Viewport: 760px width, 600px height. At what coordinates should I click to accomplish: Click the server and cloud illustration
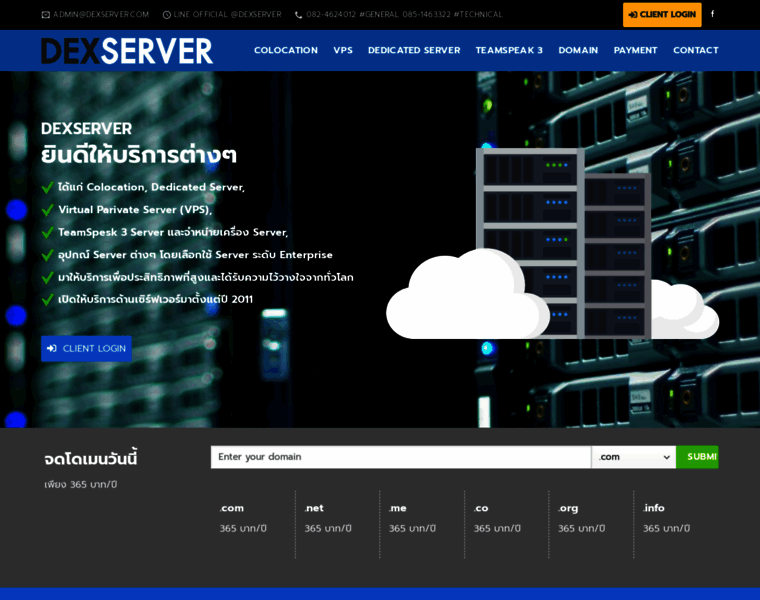point(552,244)
